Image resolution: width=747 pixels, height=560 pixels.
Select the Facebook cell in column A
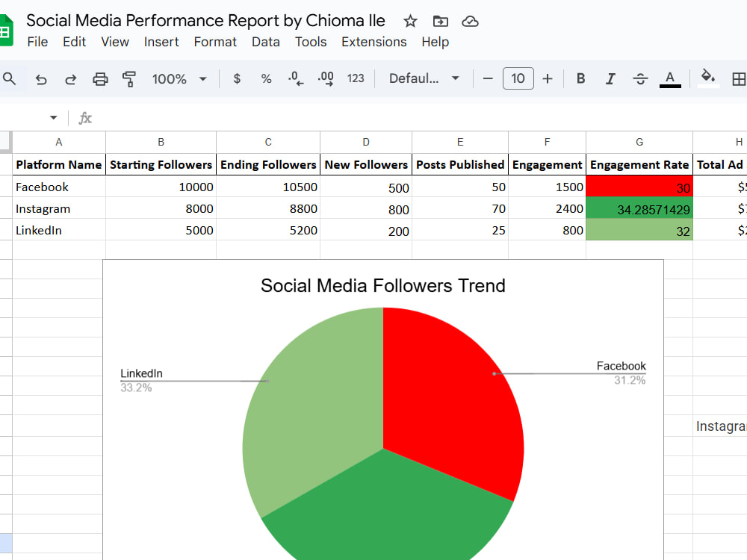tap(58, 187)
